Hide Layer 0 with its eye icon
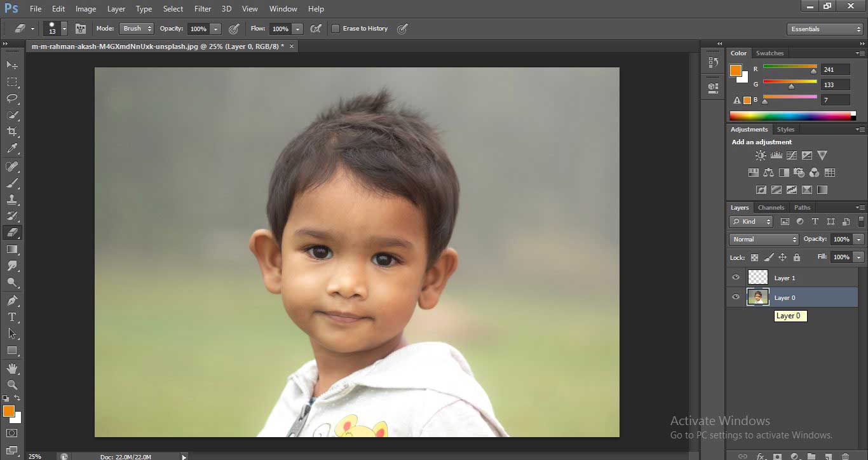The height and width of the screenshot is (460, 868). 735,297
